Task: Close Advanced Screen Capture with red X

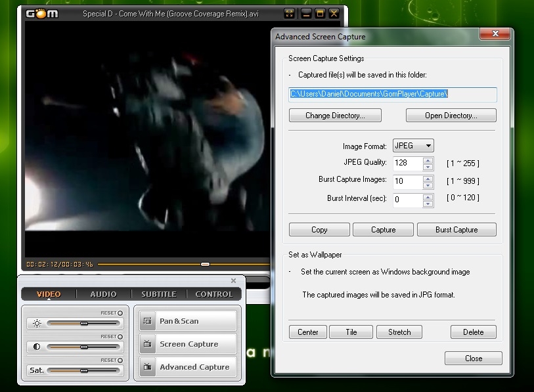Action: point(495,33)
